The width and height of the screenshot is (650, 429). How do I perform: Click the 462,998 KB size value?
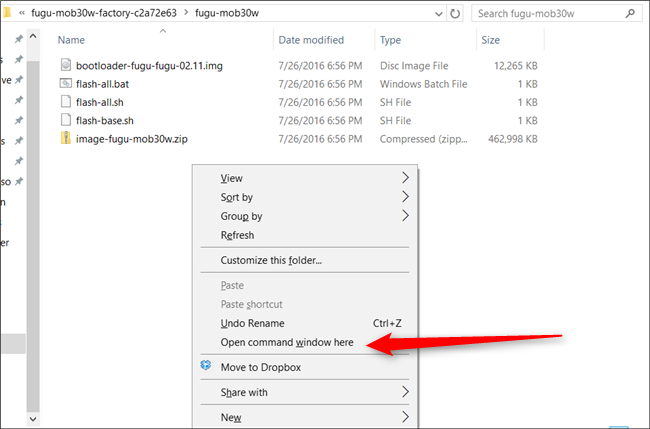[512, 139]
